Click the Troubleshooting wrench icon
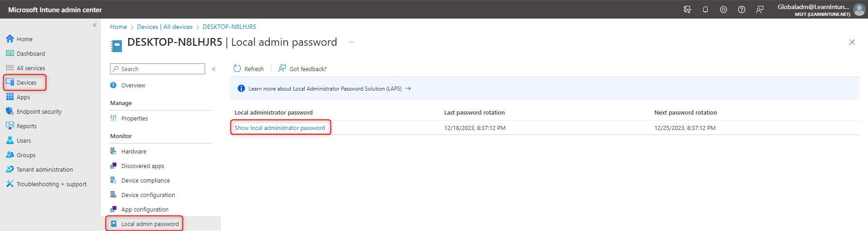Viewport: 868px width, 231px height. pyautogui.click(x=10, y=183)
